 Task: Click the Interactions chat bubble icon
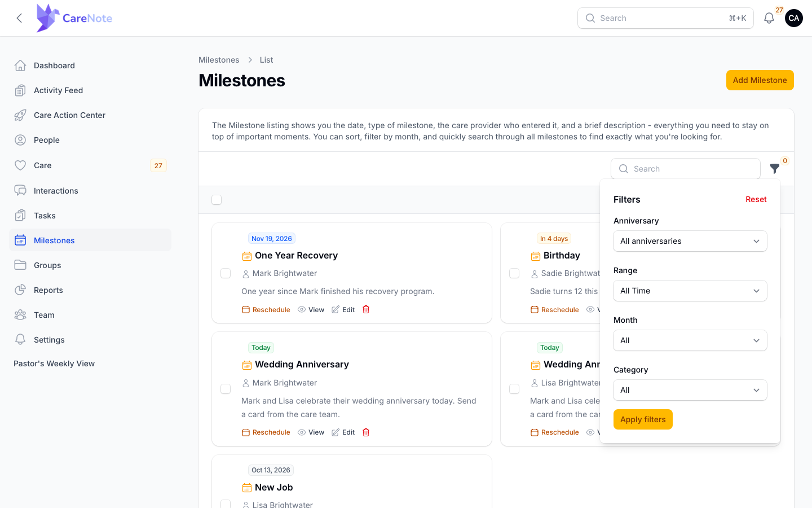pyautogui.click(x=20, y=191)
